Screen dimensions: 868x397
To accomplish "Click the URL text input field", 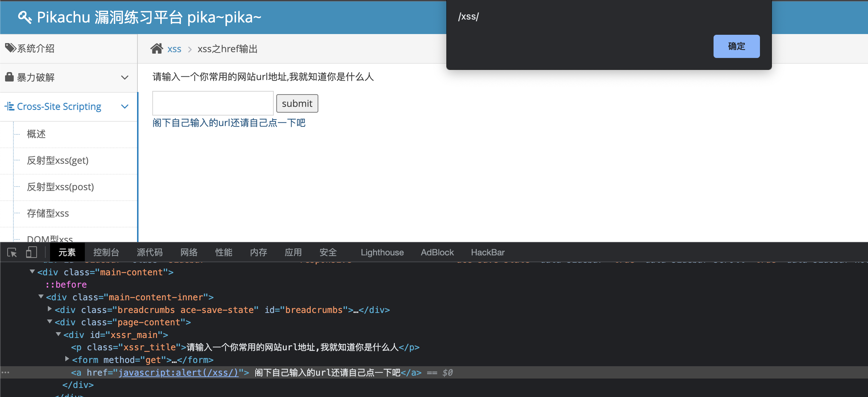I will (213, 103).
